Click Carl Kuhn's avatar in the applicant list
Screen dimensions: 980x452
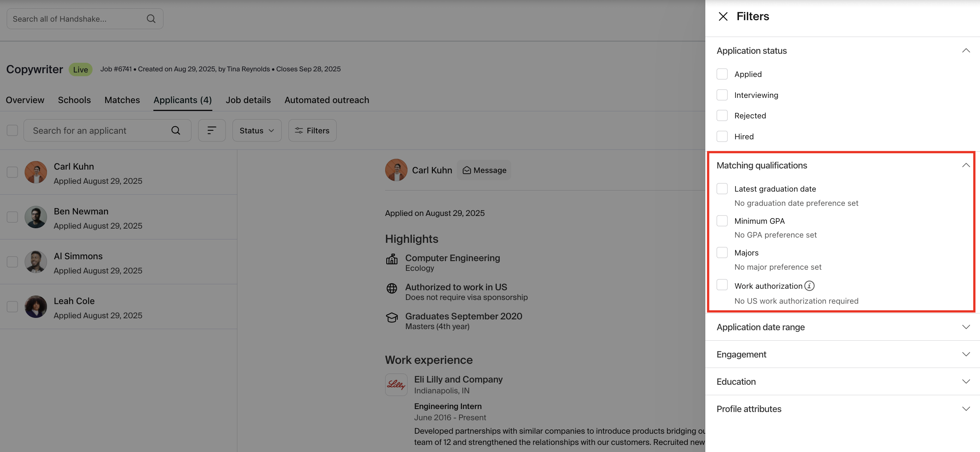(x=36, y=172)
